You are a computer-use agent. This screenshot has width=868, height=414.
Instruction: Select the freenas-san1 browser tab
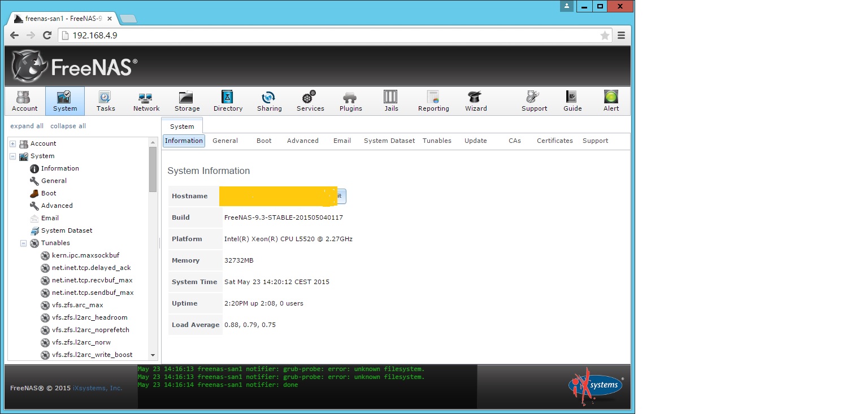tap(63, 19)
